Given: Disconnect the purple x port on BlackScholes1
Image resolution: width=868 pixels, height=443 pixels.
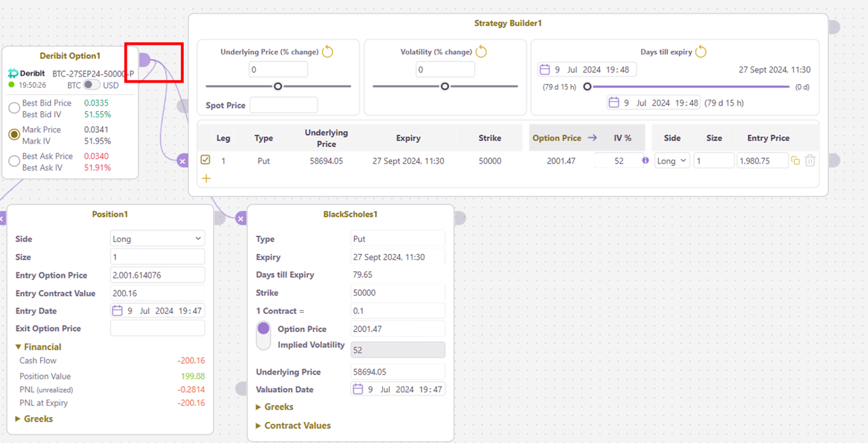Looking at the screenshot, I should pyautogui.click(x=241, y=218).
